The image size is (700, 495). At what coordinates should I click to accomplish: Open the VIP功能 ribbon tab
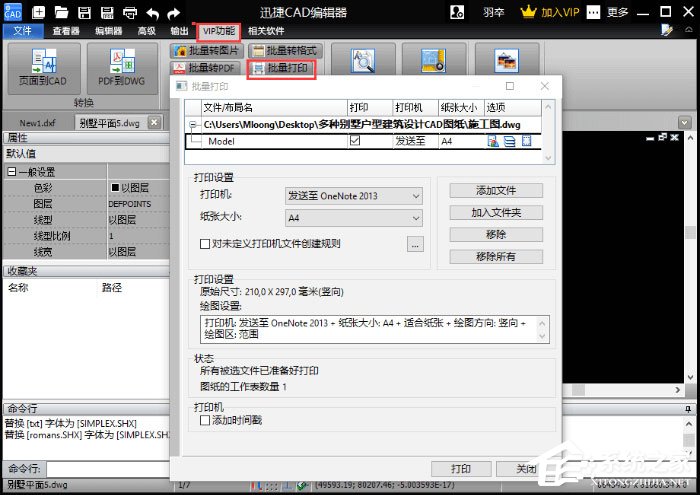coord(218,31)
